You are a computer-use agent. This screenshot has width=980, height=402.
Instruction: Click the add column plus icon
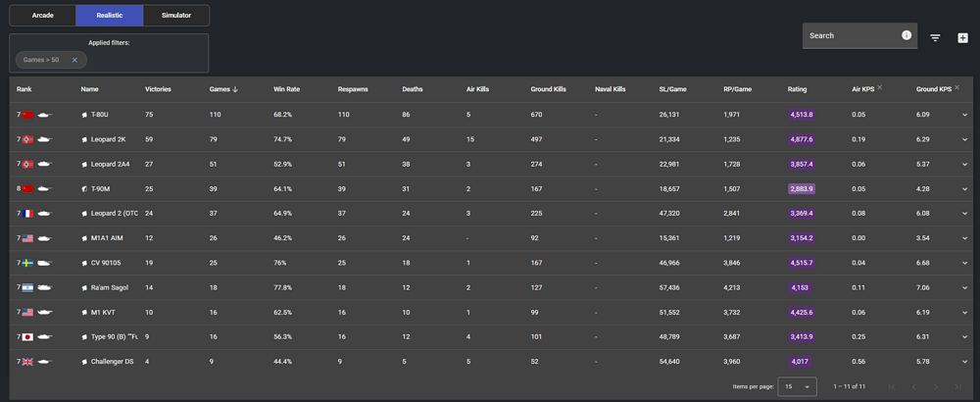point(962,37)
